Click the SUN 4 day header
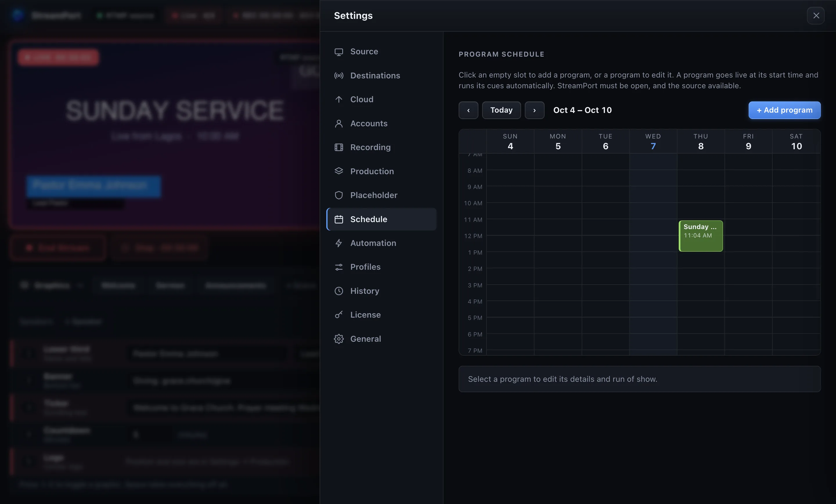Image resolution: width=836 pixels, height=504 pixels. pyautogui.click(x=510, y=141)
